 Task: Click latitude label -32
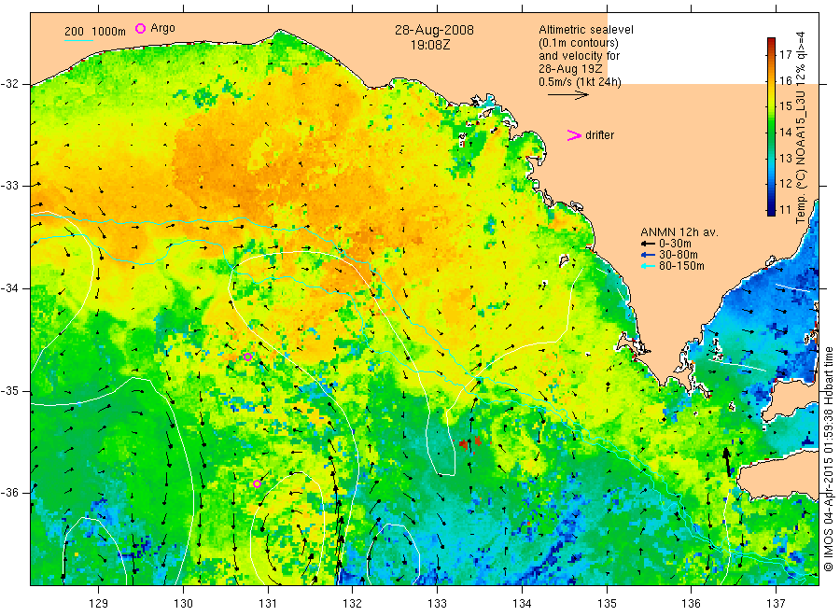point(9,84)
